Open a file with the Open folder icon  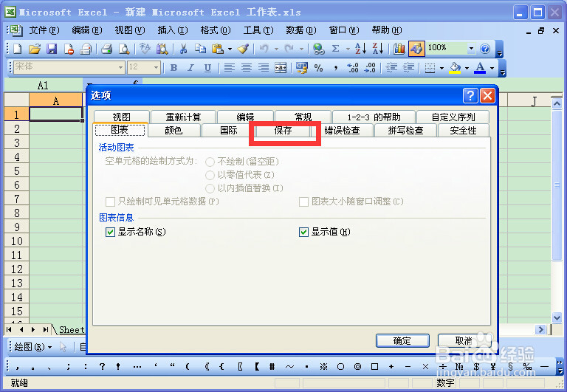click(x=35, y=49)
